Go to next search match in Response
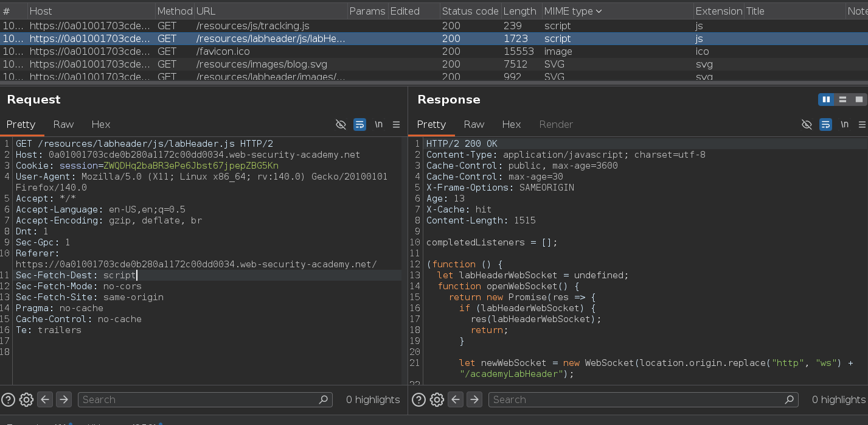The width and height of the screenshot is (868, 425). [474, 399]
